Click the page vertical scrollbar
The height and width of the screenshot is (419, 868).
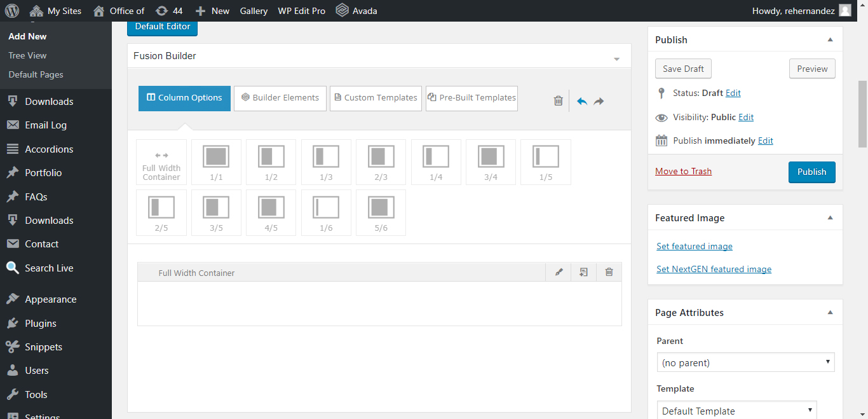point(862,114)
